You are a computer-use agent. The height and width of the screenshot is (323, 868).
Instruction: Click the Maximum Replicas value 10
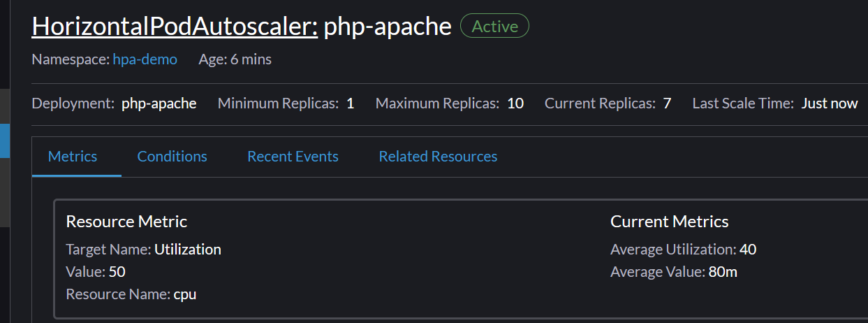pyautogui.click(x=515, y=103)
